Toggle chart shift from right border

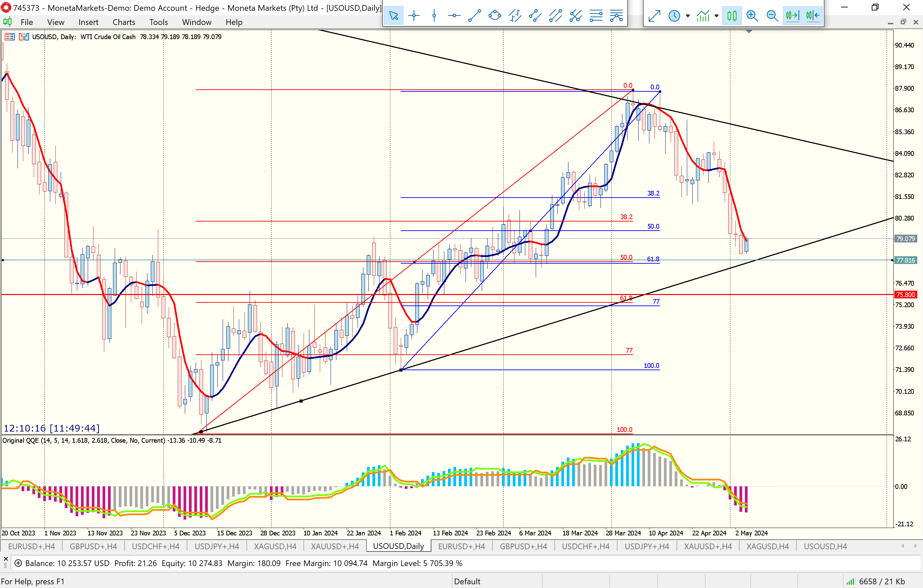pos(813,16)
